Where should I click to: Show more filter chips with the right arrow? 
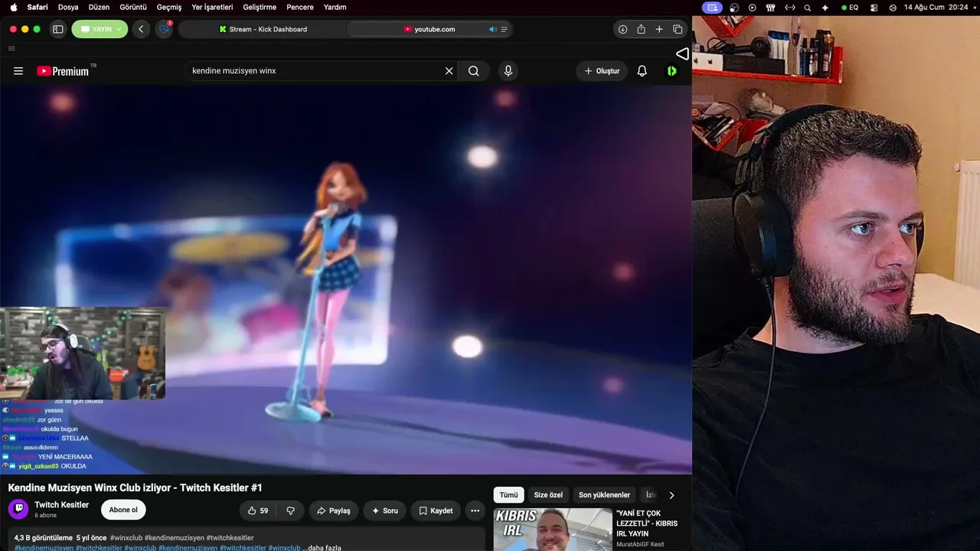tap(671, 495)
